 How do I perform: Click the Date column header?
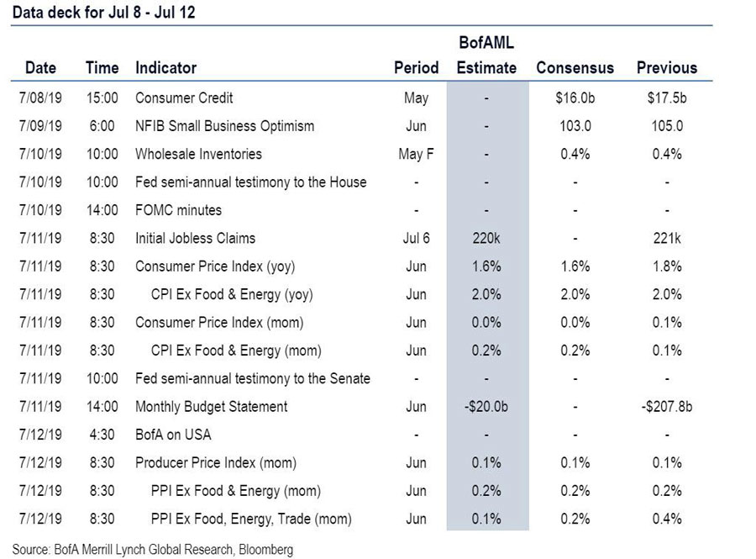pos(40,67)
